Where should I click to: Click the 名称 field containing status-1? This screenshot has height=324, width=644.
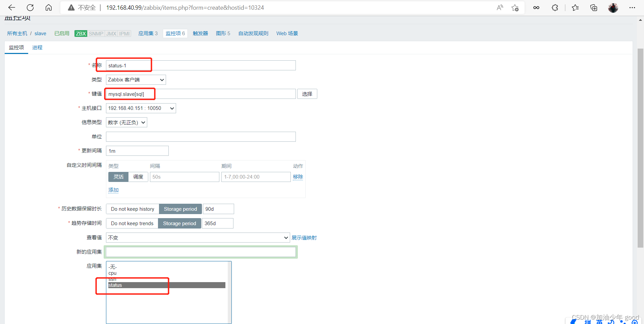201,65
